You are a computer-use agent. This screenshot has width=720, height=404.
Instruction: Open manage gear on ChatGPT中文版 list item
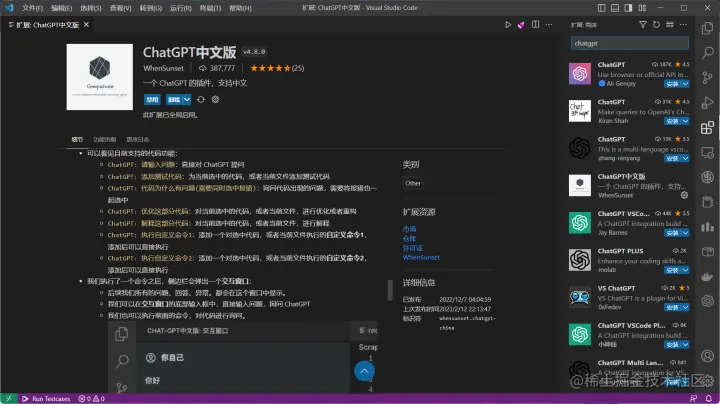coord(684,195)
